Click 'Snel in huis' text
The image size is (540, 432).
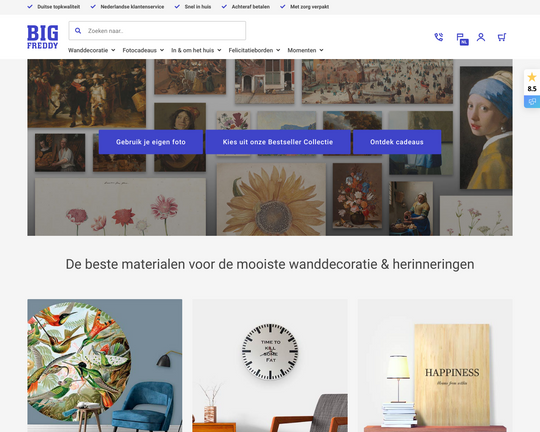(198, 7)
